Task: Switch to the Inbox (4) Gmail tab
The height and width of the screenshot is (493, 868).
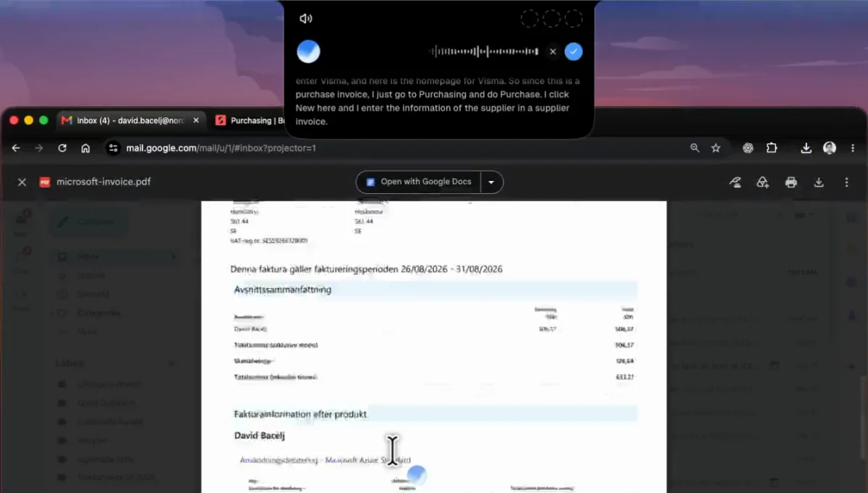Action: [130, 120]
